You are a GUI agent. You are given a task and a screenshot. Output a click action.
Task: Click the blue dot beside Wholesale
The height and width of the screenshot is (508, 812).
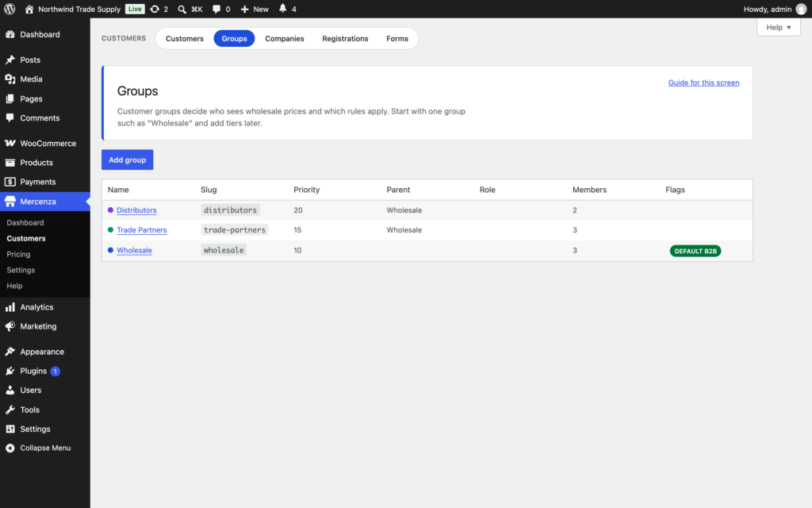tap(110, 250)
